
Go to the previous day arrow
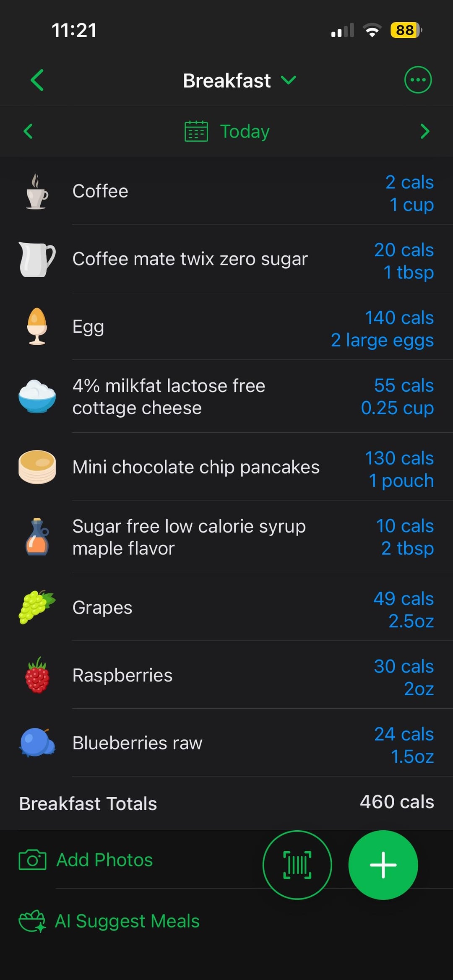pos(28,131)
